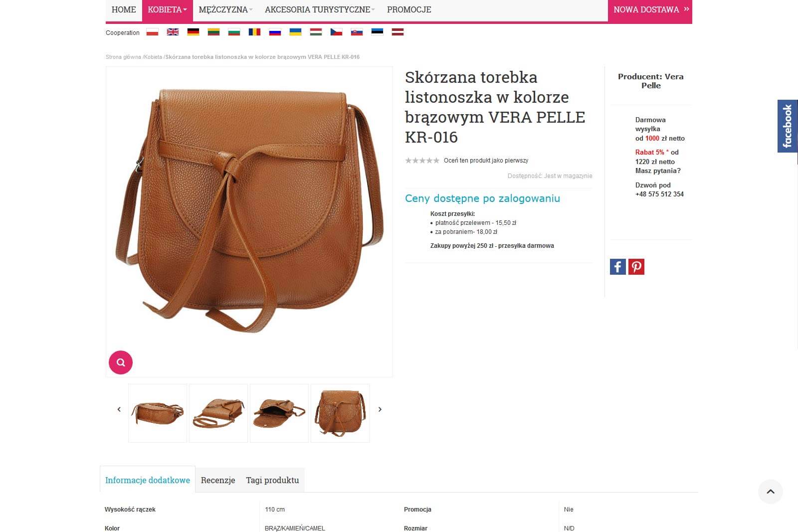798x532 pixels.
Task: Expand the KOBIETA dropdown menu
Action: [168, 10]
